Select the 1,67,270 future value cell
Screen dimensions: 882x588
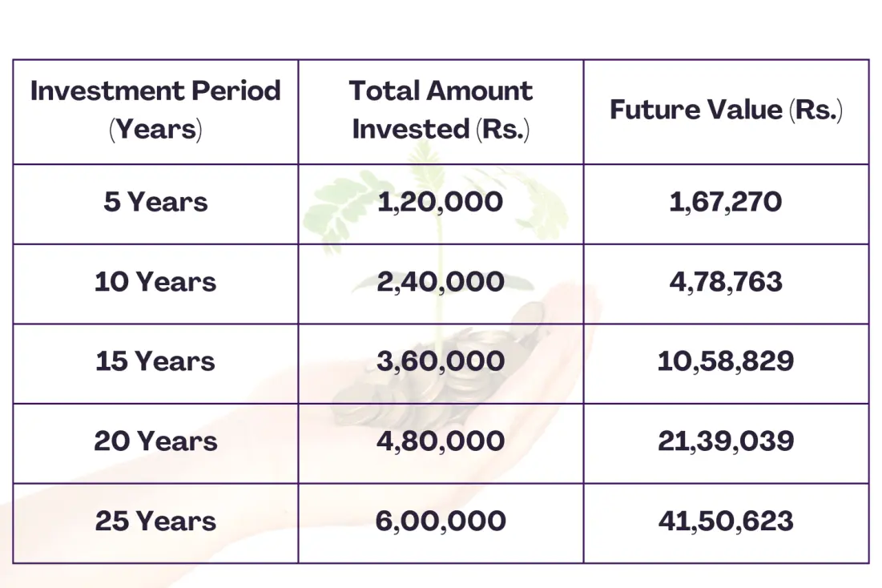pos(726,202)
